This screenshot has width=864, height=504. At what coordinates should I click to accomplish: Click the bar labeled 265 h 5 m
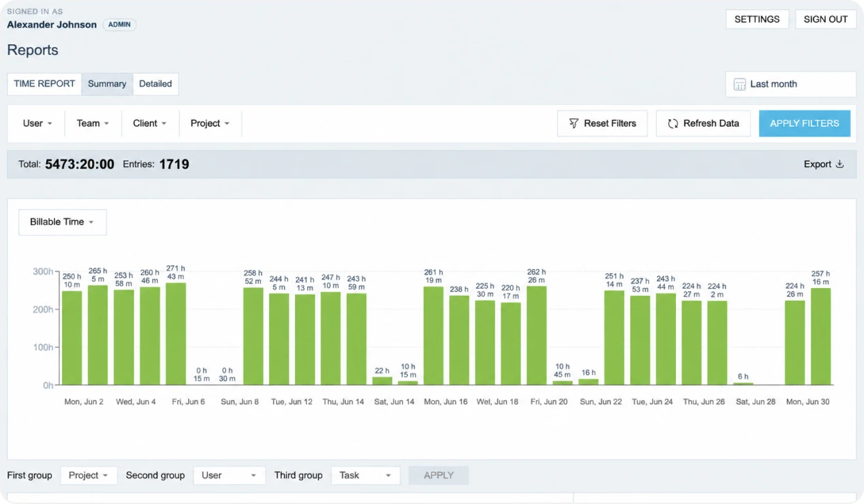[98, 336]
